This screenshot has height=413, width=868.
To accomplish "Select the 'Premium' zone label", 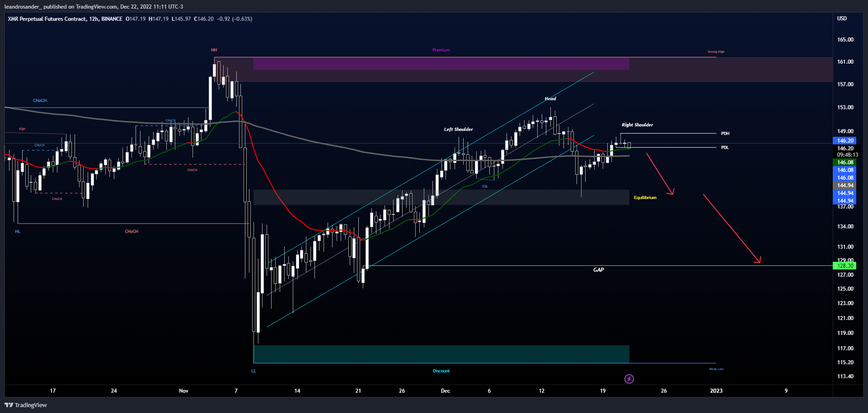I will [x=441, y=50].
